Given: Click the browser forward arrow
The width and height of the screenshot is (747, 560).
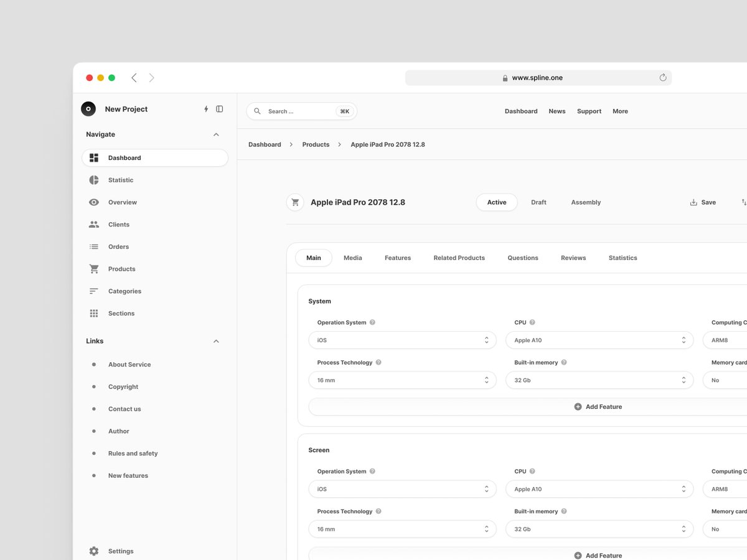Looking at the screenshot, I should (x=151, y=78).
